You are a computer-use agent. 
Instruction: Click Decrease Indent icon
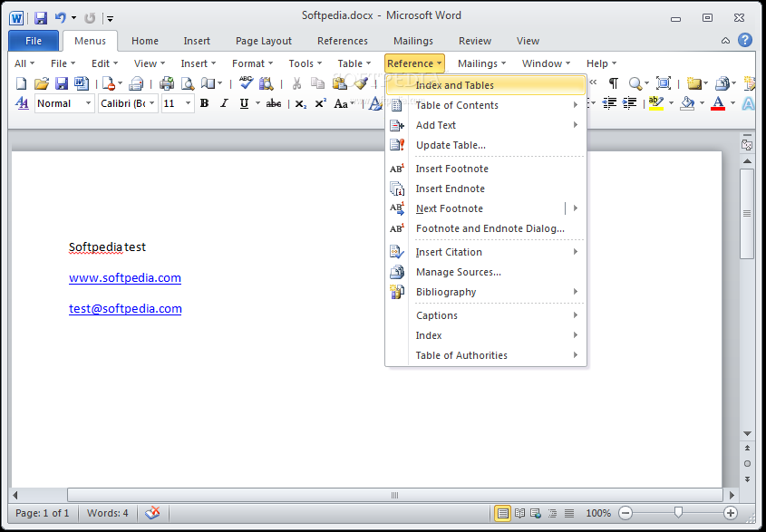pos(610,103)
